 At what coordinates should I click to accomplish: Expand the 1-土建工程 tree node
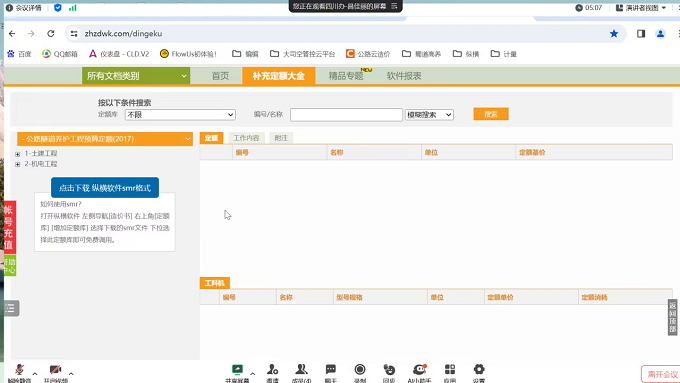coord(17,154)
